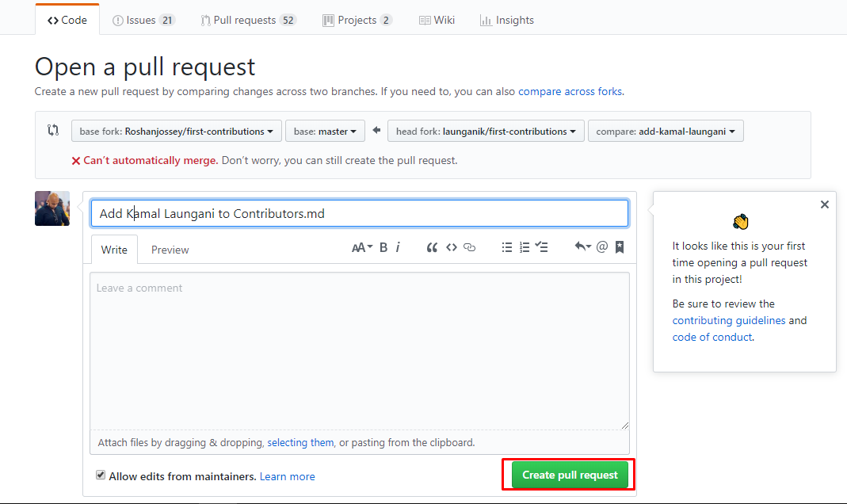Toggle bold formatting in the comment toolbar
Viewport: 847px width, 504px height.
tap(383, 247)
